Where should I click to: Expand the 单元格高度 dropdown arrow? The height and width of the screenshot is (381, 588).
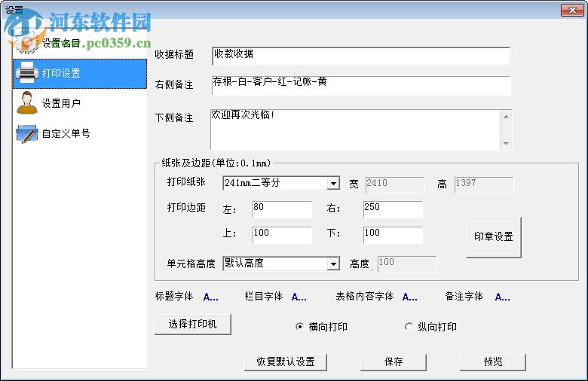point(333,264)
